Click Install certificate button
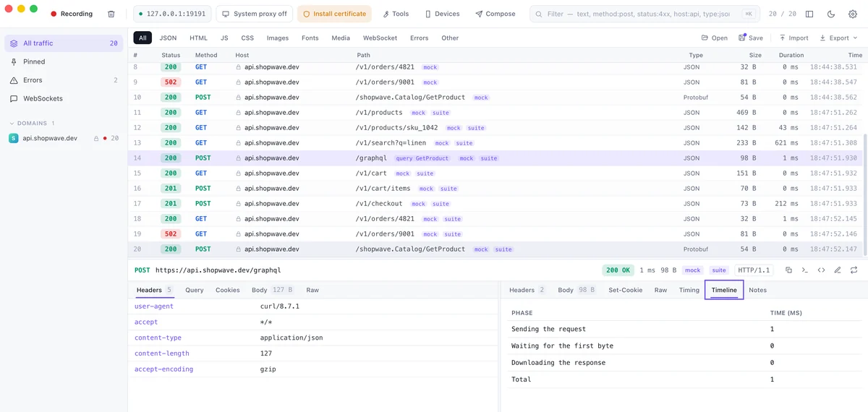The image size is (868, 412). [334, 14]
